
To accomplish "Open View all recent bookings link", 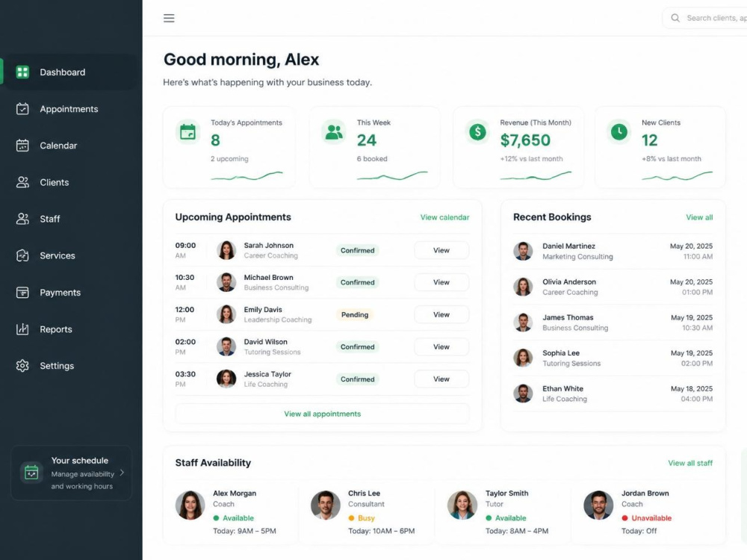I will [x=699, y=217].
